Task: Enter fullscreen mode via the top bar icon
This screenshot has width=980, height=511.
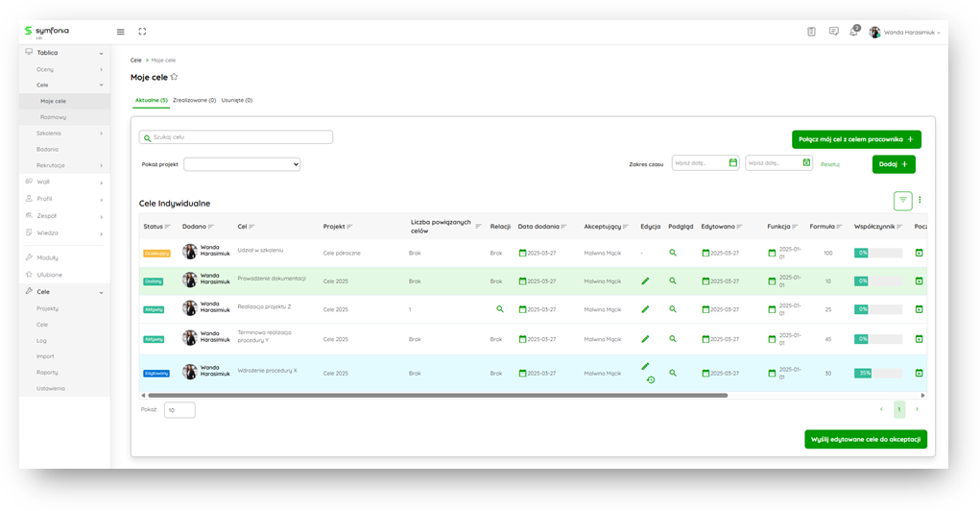Action: (x=142, y=32)
